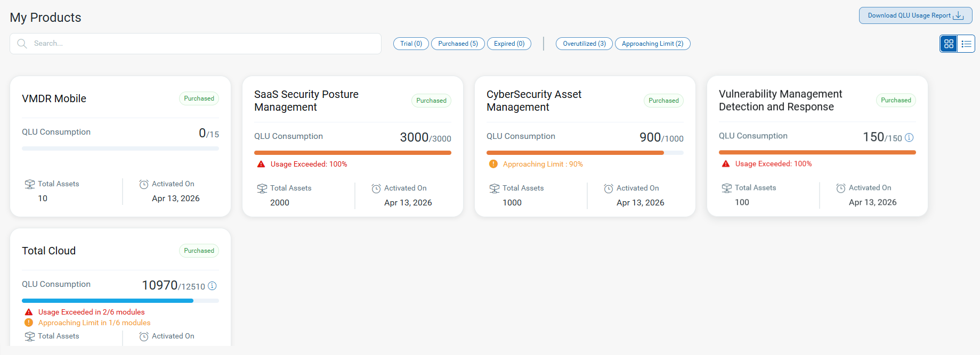Download the QLU Usage Report
The height and width of the screenshot is (355, 980).
pyautogui.click(x=916, y=15)
